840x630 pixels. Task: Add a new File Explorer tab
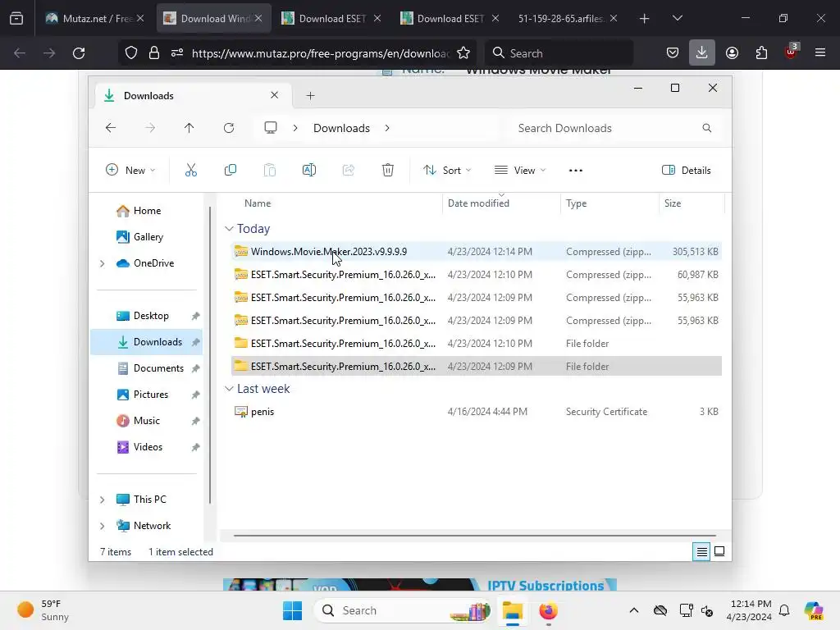pos(310,96)
